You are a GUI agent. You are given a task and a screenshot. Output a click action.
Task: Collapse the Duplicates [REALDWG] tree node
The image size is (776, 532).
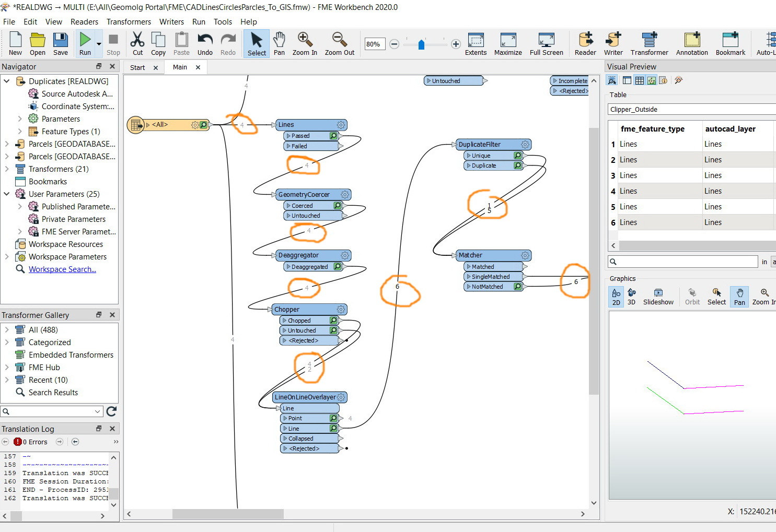pos(7,81)
